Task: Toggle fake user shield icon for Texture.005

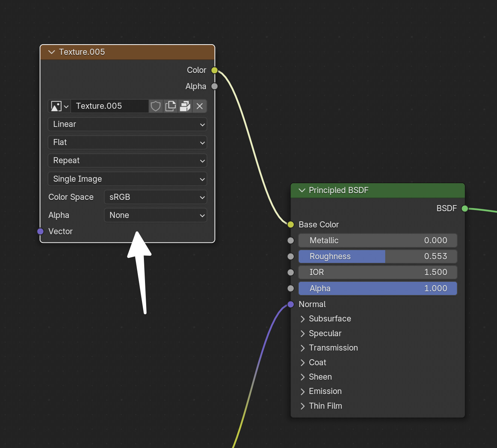Action: pyautogui.click(x=156, y=106)
